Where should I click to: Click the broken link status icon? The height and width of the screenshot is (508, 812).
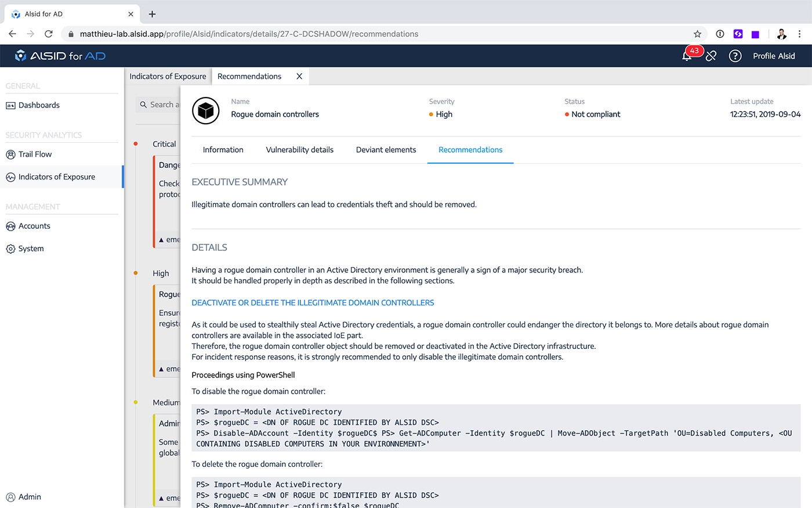coord(711,56)
